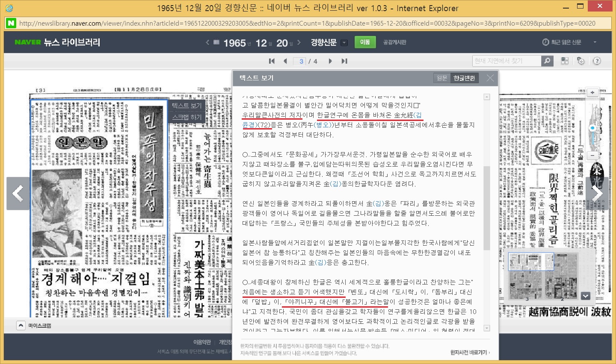
Task: Select 스크랩 하기 in the article menu
Action: pyautogui.click(x=187, y=117)
